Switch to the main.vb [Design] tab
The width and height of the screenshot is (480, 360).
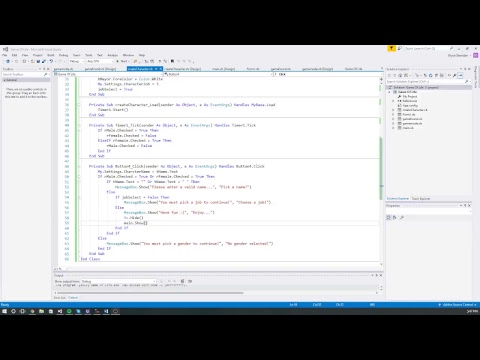(223, 69)
